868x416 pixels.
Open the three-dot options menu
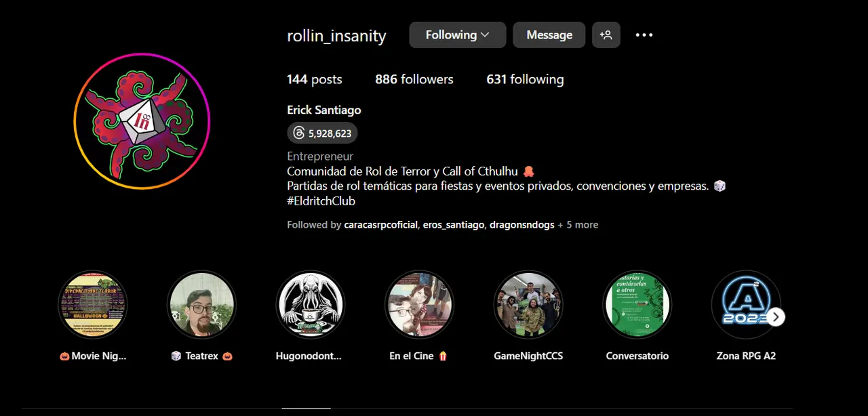pyautogui.click(x=644, y=35)
